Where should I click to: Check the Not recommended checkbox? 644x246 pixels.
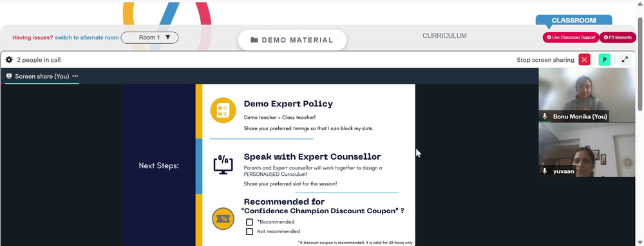pos(249,232)
